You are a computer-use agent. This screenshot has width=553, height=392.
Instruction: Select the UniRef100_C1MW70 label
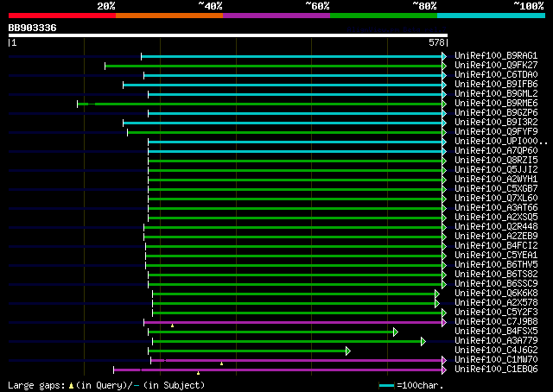(x=496, y=360)
